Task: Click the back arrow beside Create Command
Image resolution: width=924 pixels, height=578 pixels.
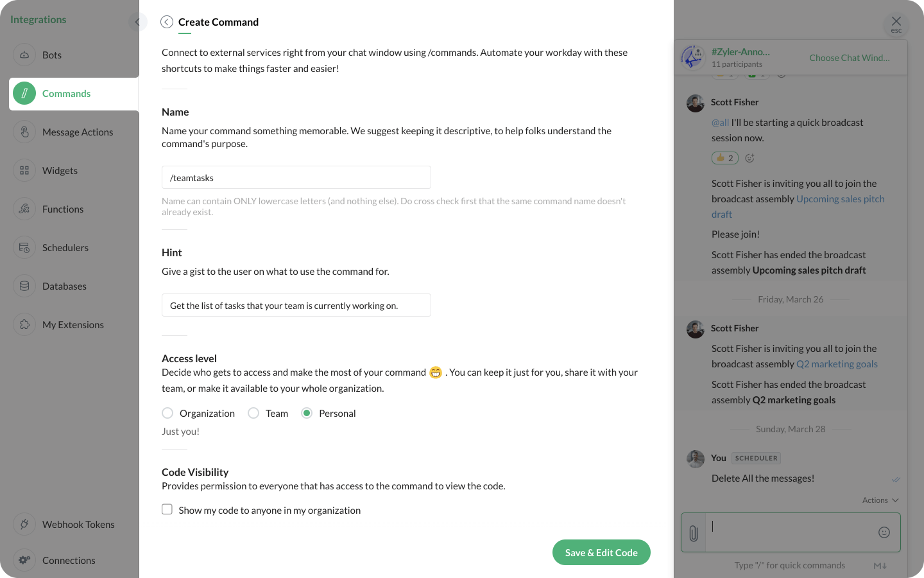Action: [167, 22]
